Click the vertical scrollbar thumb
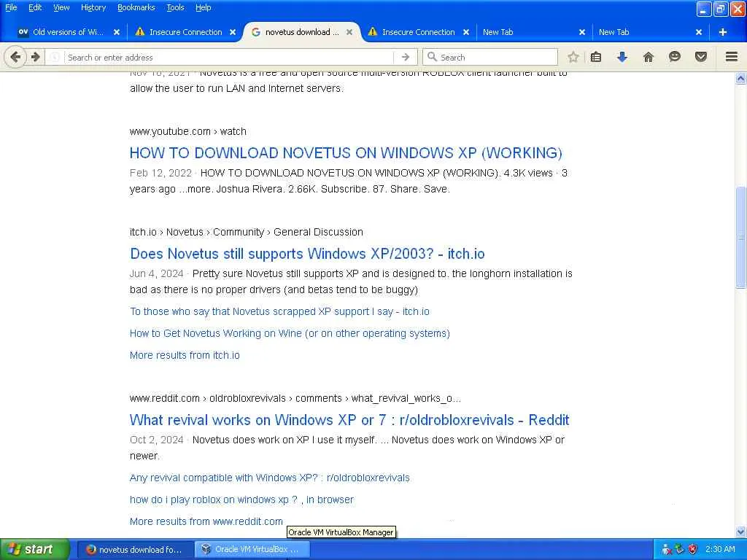Viewport: 747px width, 560px height. click(x=741, y=237)
